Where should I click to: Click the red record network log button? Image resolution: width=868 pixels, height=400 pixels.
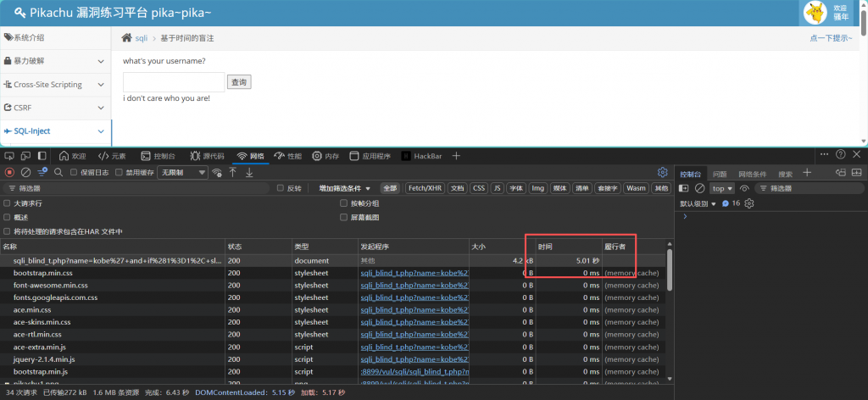pos(10,172)
